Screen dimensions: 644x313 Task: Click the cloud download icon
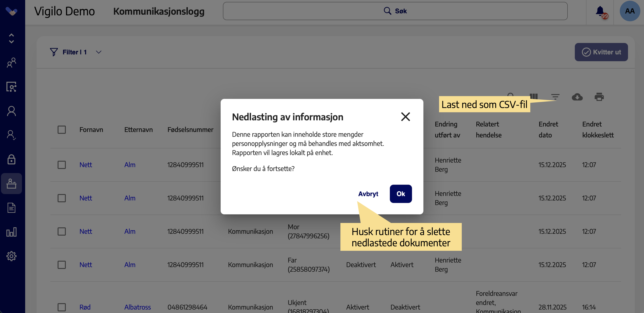(577, 97)
